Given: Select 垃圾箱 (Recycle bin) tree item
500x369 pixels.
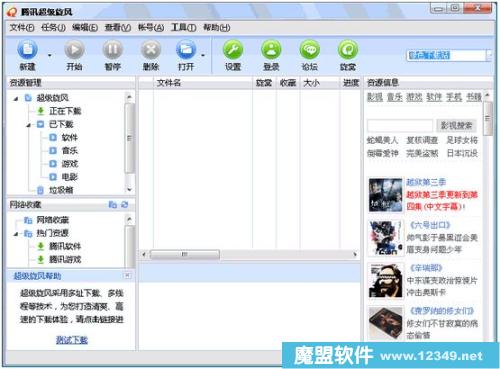Looking at the screenshot, I should pyautogui.click(x=61, y=190).
